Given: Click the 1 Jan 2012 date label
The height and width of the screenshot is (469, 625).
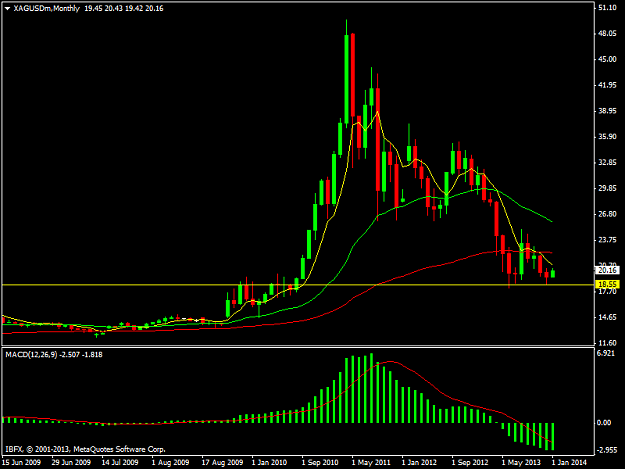Looking at the screenshot, I should point(419,463).
